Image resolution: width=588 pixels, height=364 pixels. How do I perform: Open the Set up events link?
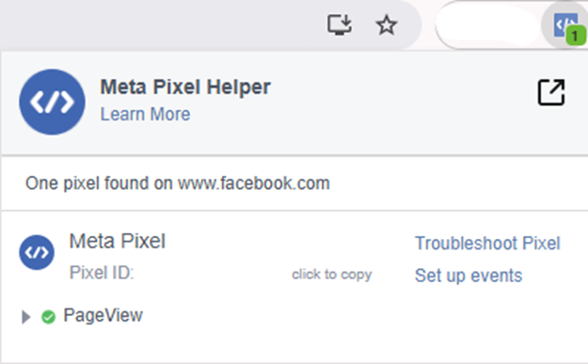(469, 276)
